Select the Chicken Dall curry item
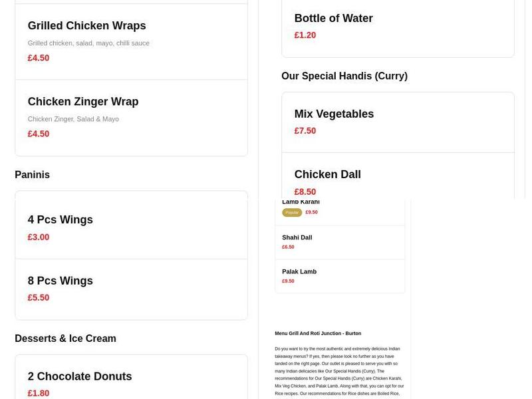 [x=327, y=175]
